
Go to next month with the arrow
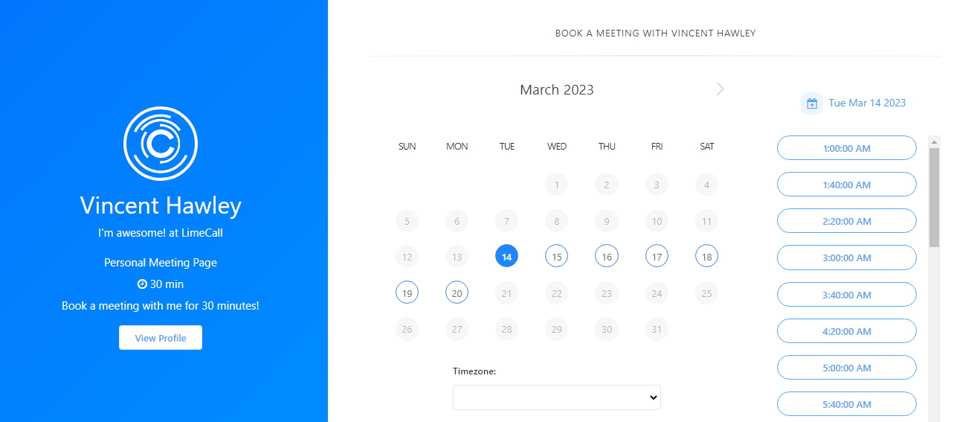[x=720, y=89]
